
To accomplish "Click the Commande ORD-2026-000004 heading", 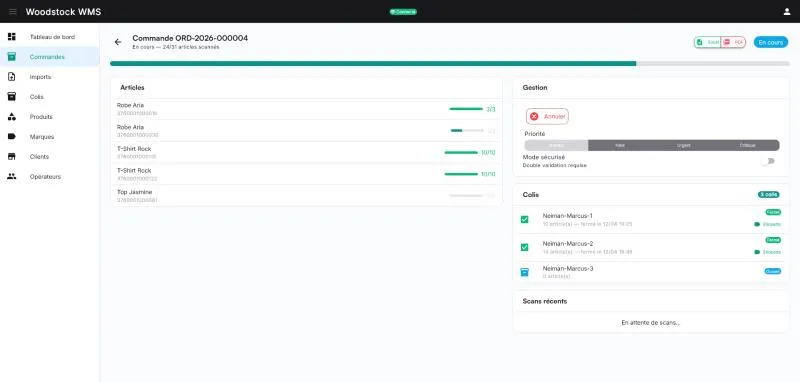I will (x=190, y=38).
